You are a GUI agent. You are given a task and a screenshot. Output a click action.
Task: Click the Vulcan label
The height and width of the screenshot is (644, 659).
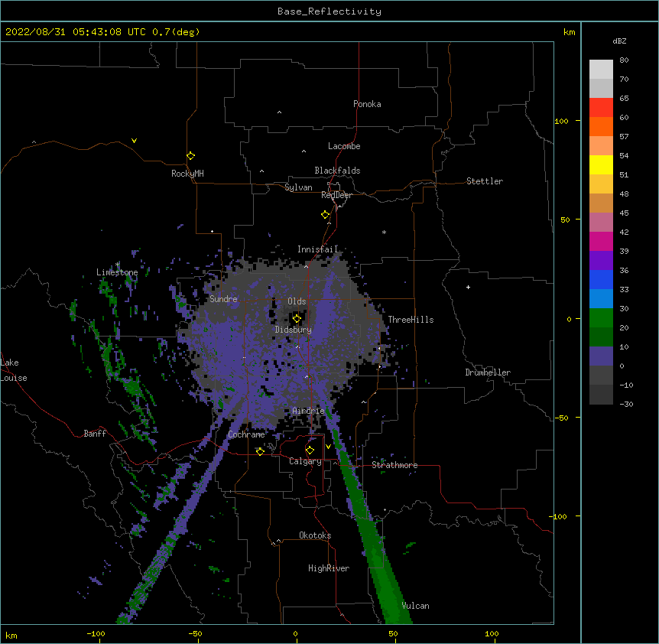point(415,606)
